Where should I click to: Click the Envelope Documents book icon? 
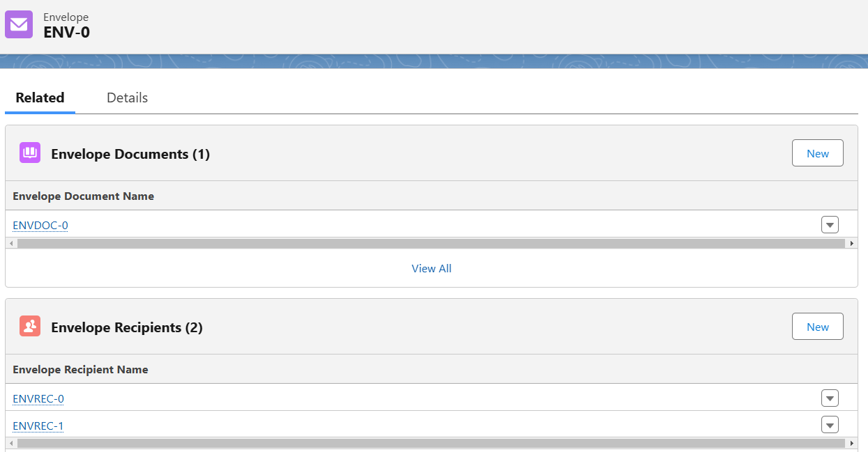pos(30,153)
